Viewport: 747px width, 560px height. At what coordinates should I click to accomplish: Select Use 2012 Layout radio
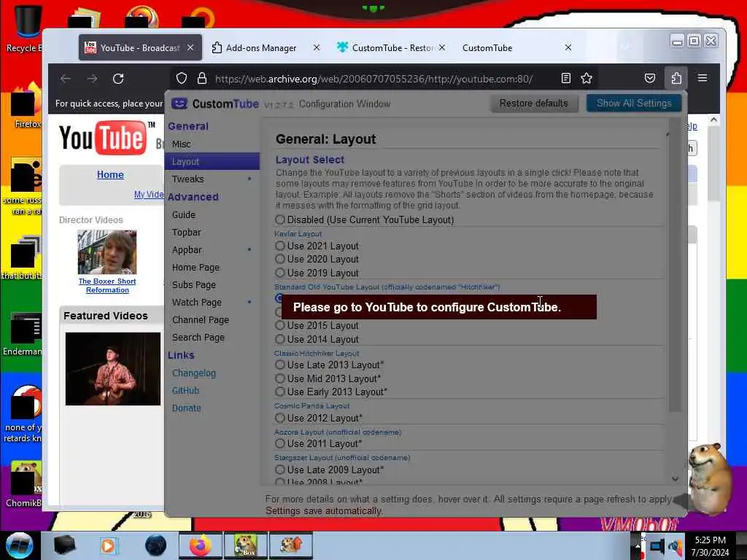point(279,418)
